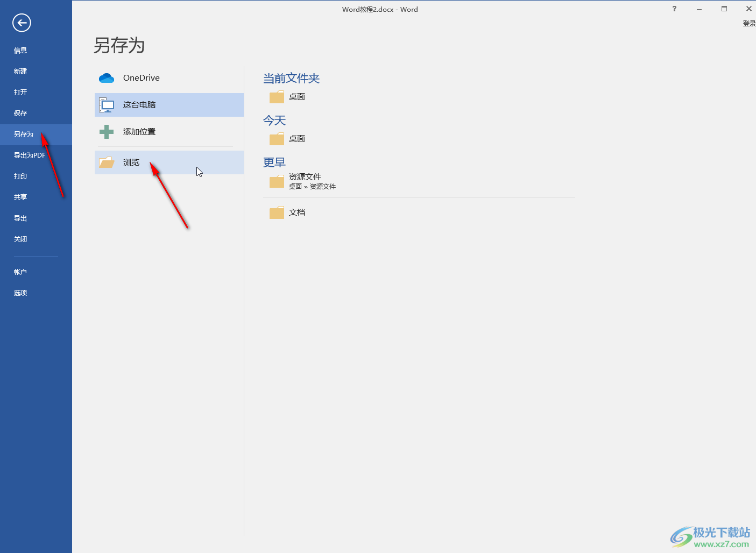This screenshot has height=553, width=756.
Task: Close the Word window
Action: pos(748,9)
